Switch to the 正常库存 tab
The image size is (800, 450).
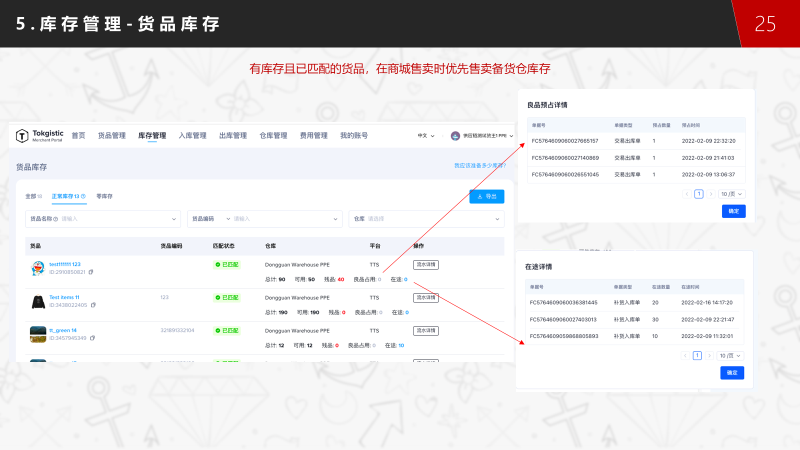pyautogui.click(x=68, y=196)
